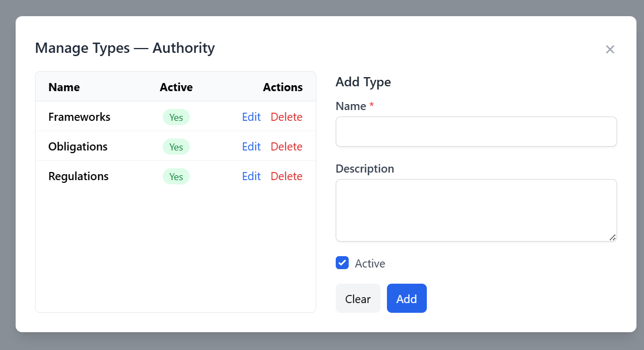Click the Name column header

tap(64, 87)
